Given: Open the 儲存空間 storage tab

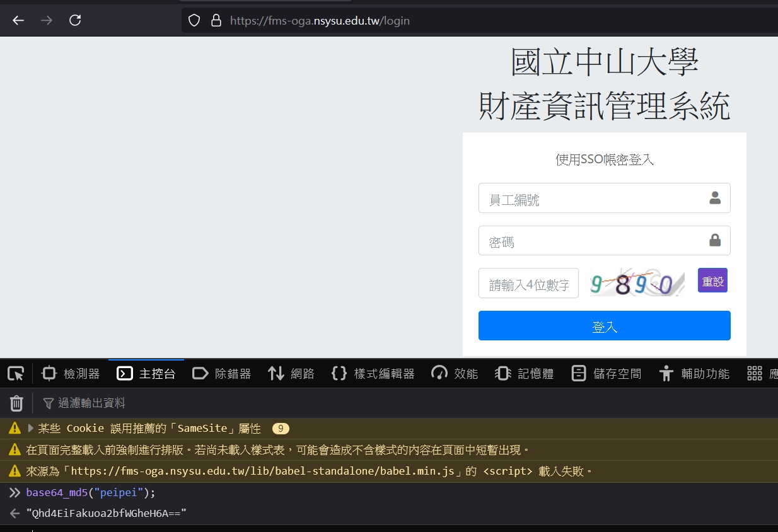Looking at the screenshot, I should click(606, 374).
